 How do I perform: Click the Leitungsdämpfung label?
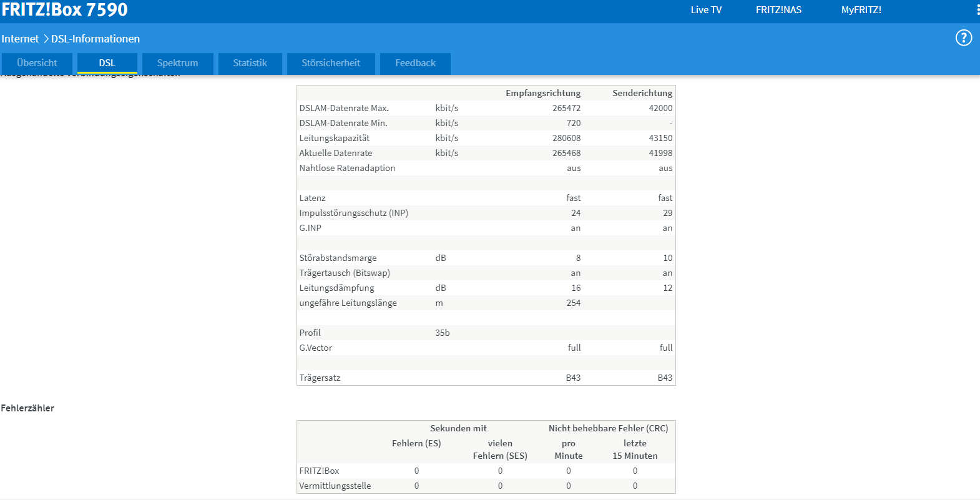337,288
